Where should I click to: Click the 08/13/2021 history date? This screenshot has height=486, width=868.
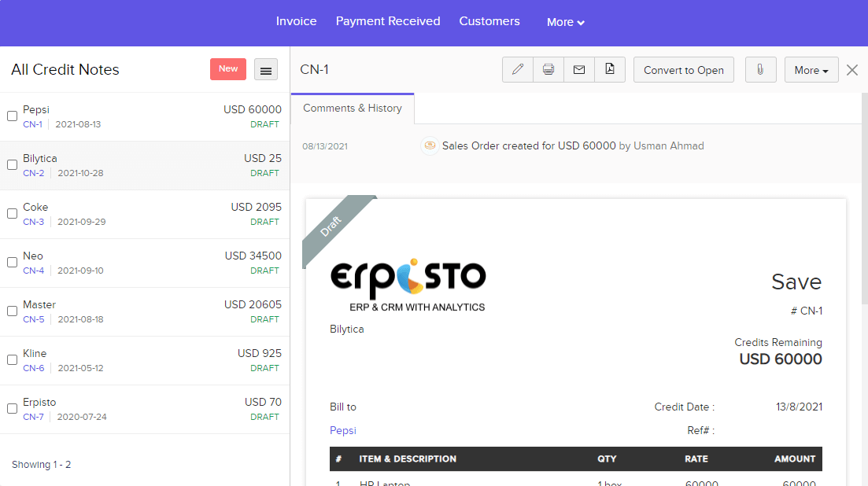click(x=325, y=146)
